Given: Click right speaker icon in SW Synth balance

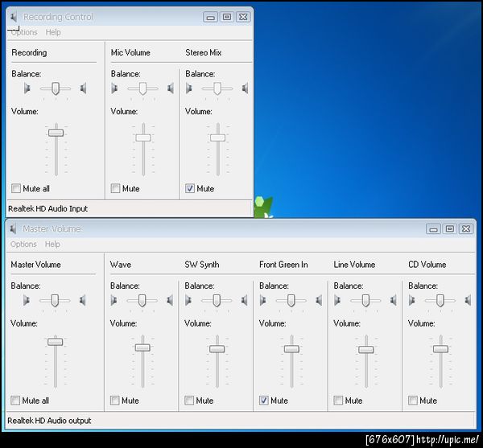Looking at the screenshot, I should 244,300.
